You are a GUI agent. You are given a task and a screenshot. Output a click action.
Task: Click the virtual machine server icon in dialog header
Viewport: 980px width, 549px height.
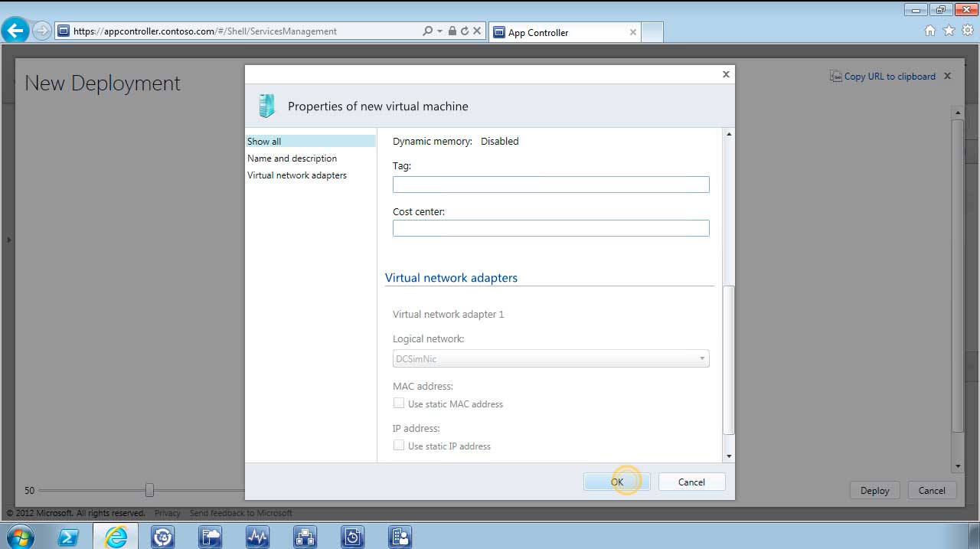coord(266,106)
